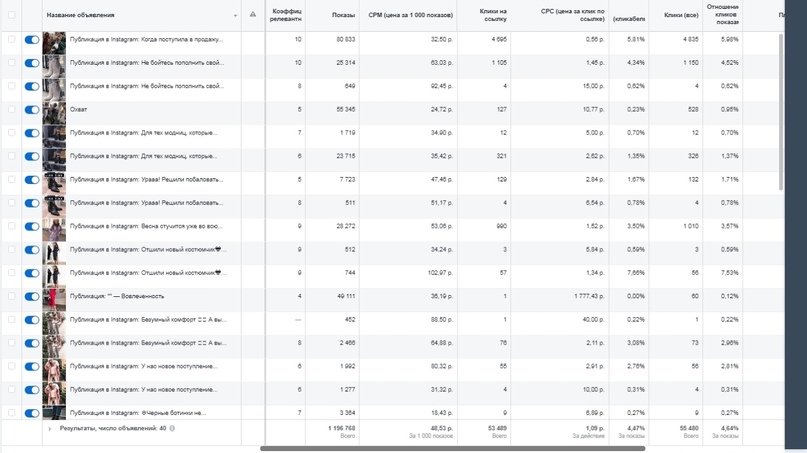Screen dimensions: 807x453
Task: Check the 'Публикация: — Вовлеченность' row checkbox
Action: click(x=11, y=296)
